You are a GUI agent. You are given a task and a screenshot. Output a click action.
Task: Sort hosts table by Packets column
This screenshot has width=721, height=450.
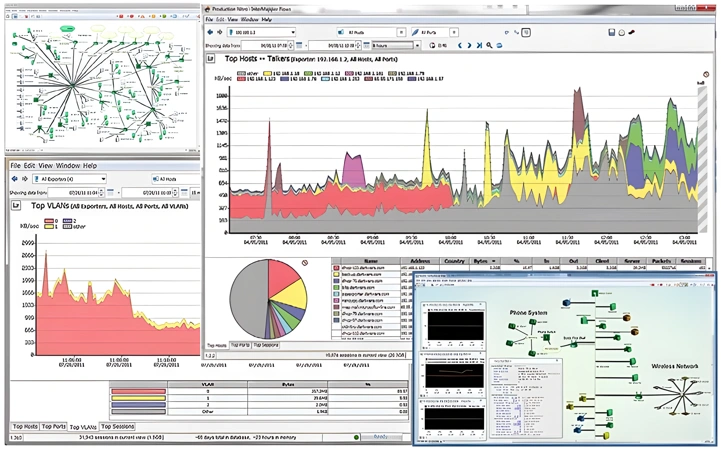(661, 261)
